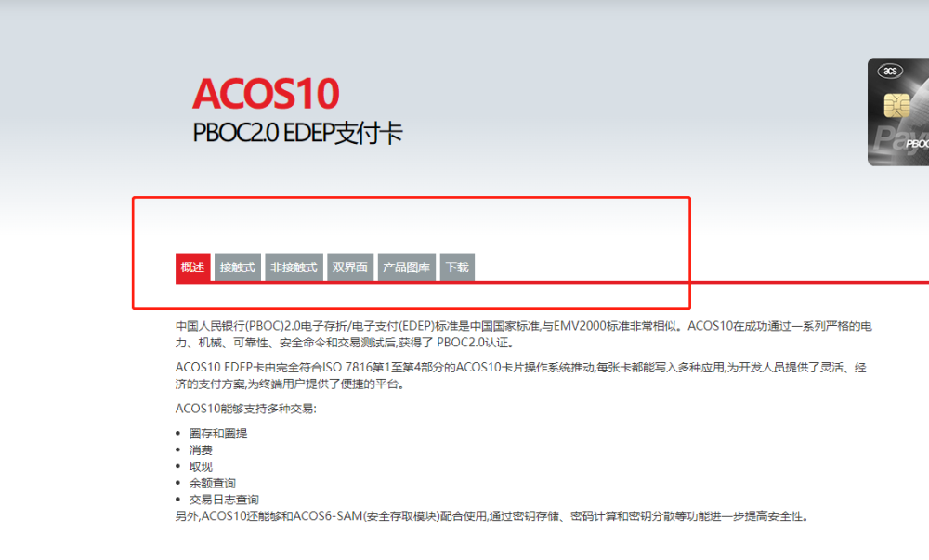
Task: Click the red ACOS10 heading
Action: (x=266, y=94)
